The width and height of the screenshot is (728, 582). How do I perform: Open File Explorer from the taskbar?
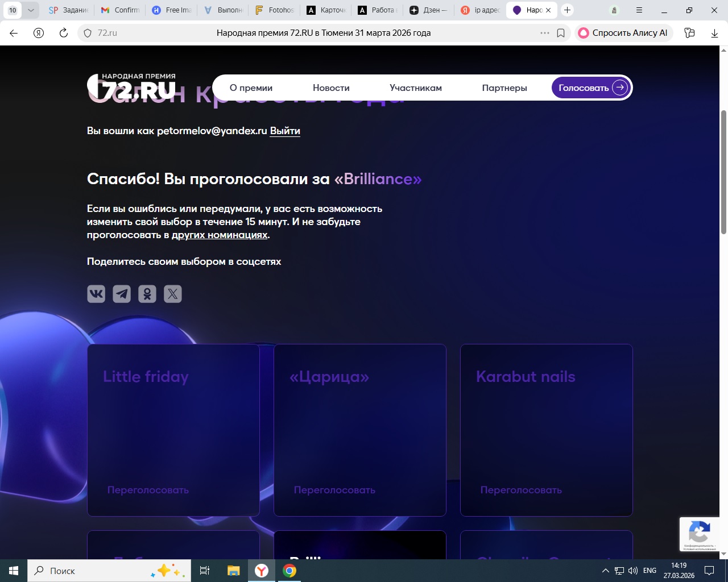pos(233,571)
